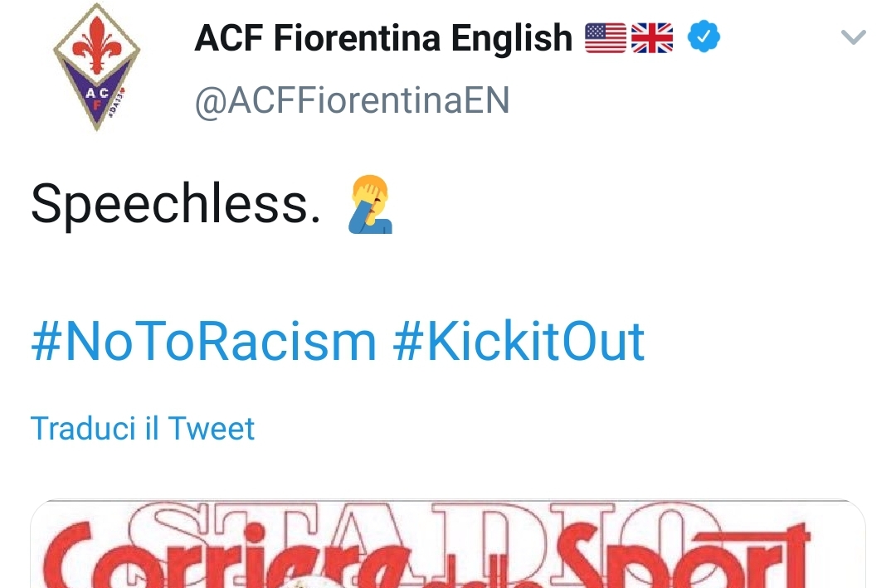The image size is (896, 588).
Task: Click the red fleur-de-lis in the crest
Action: 96,43
